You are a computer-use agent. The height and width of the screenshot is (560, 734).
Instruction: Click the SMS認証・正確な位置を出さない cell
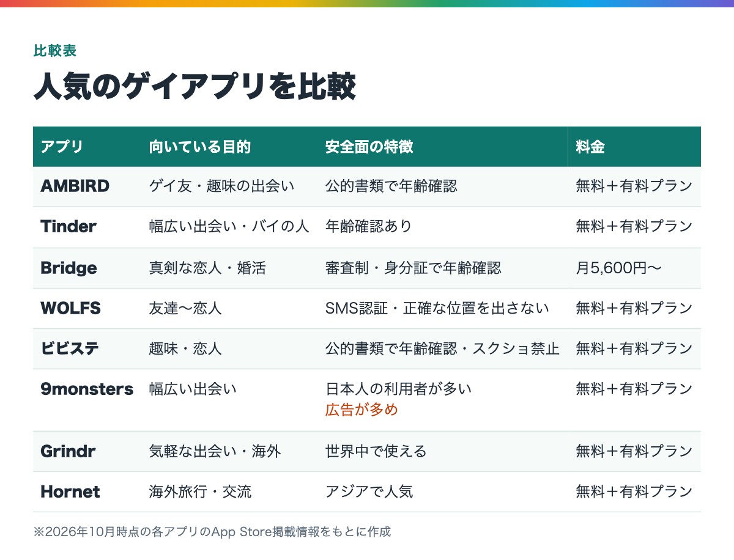coord(442,308)
